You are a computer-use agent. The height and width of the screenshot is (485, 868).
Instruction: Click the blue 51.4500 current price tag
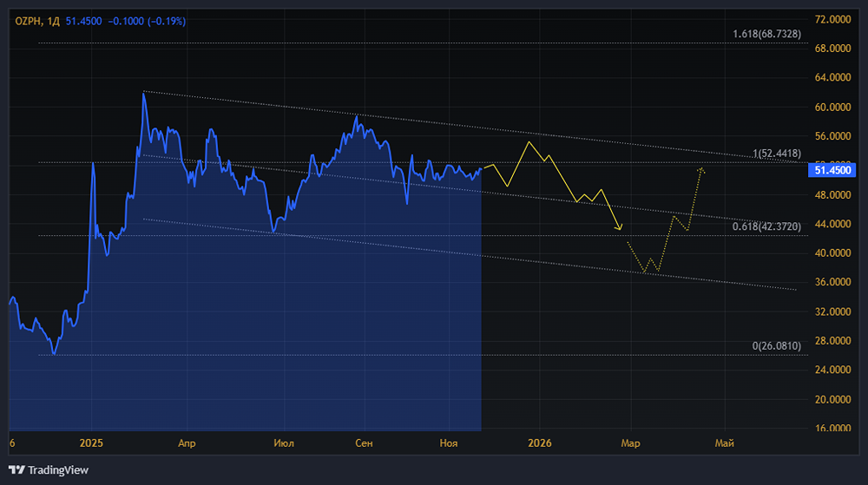tap(831, 171)
